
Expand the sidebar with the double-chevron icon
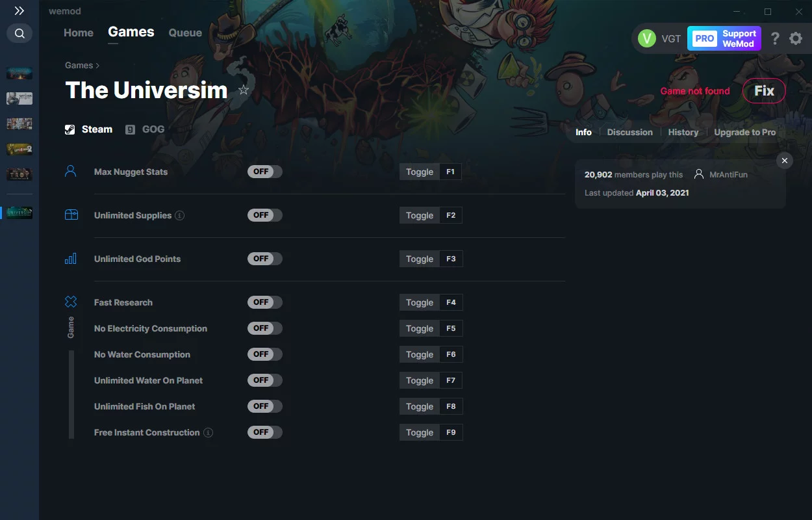click(x=19, y=11)
